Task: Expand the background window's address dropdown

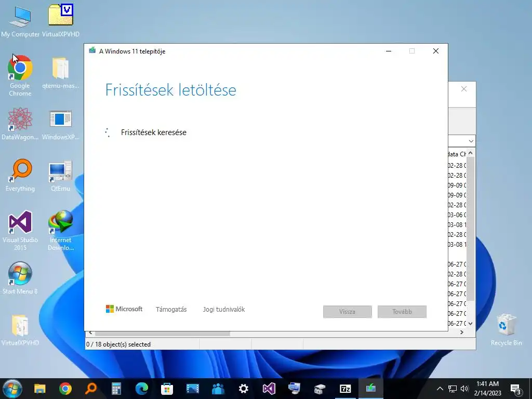Action: tap(471, 141)
